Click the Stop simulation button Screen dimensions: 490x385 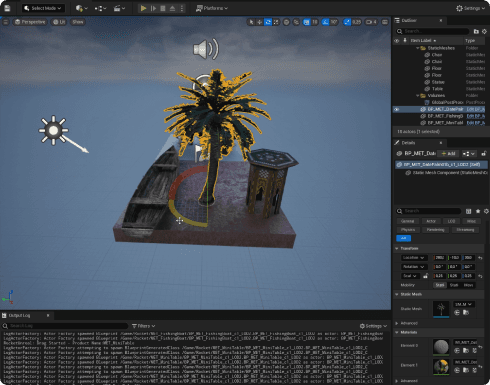point(163,8)
